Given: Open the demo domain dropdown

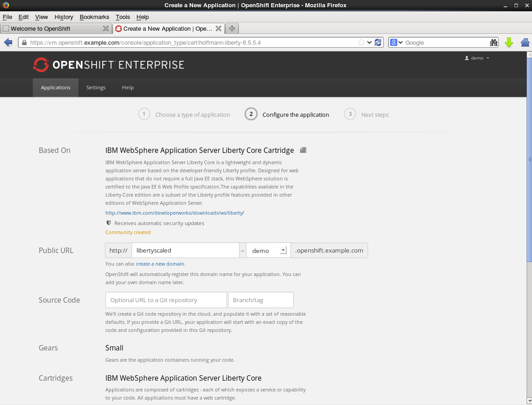Looking at the screenshot, I should coord(268,250).
